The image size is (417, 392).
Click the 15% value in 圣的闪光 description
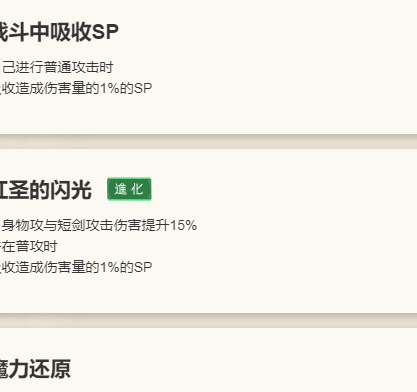click(x=183, y=225)
